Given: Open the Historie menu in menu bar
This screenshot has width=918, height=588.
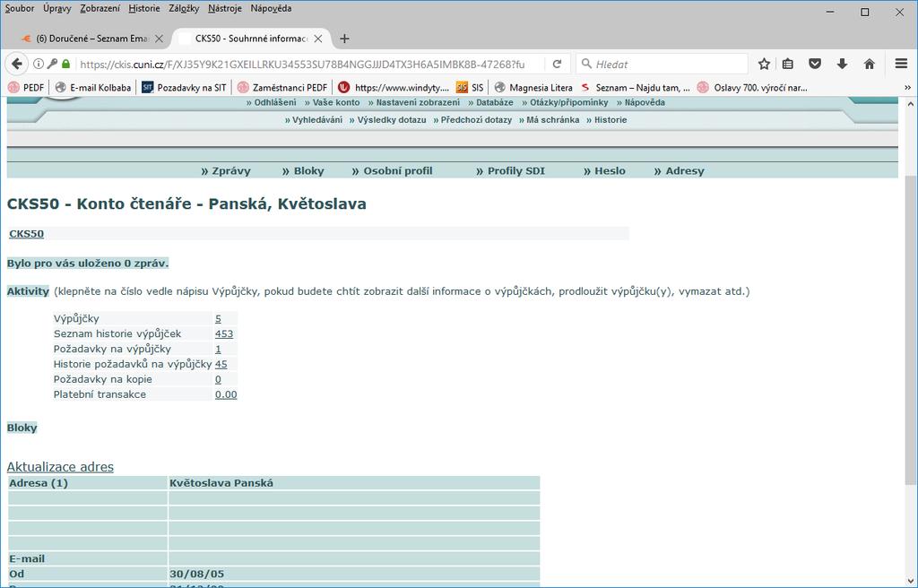Looking at the screenshot, I should coord(144,8).
